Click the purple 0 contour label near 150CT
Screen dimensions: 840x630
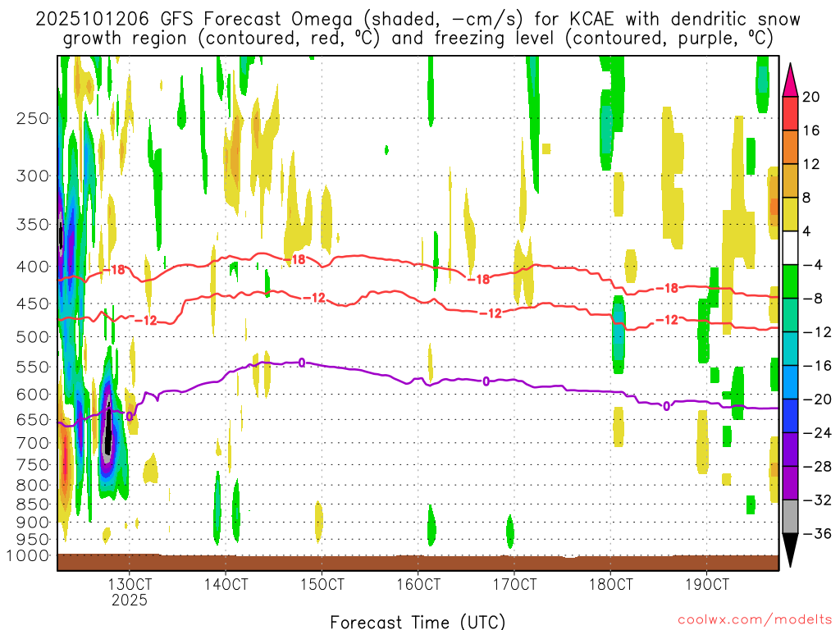point(302,363)
